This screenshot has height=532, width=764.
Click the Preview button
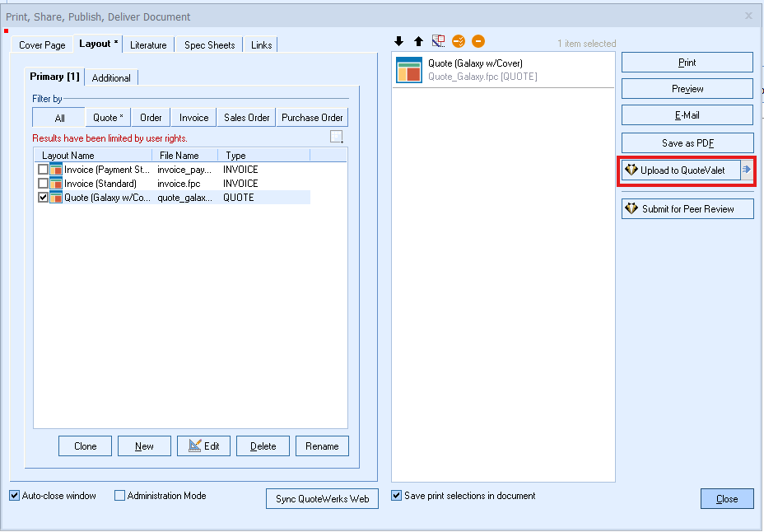click(687, 89)
